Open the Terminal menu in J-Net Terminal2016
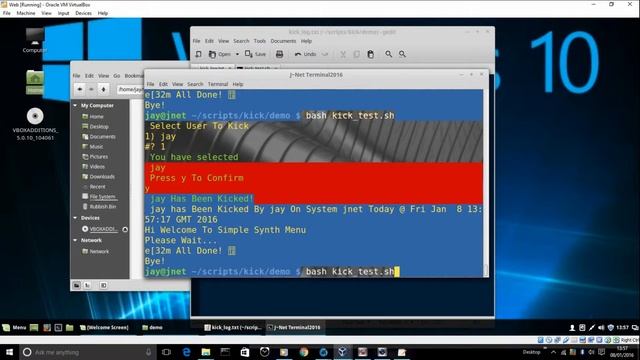The image size is (640, 360). coord(218,84)
